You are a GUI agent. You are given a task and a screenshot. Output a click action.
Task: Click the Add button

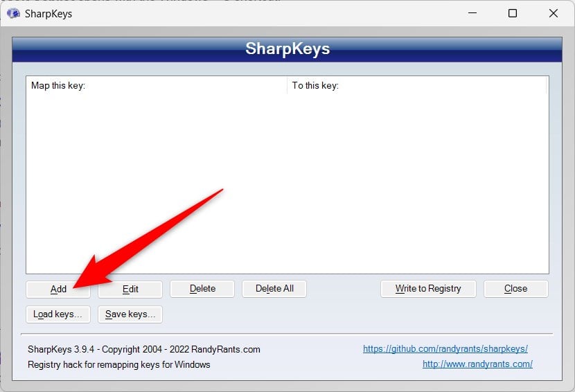click(58, 289)
